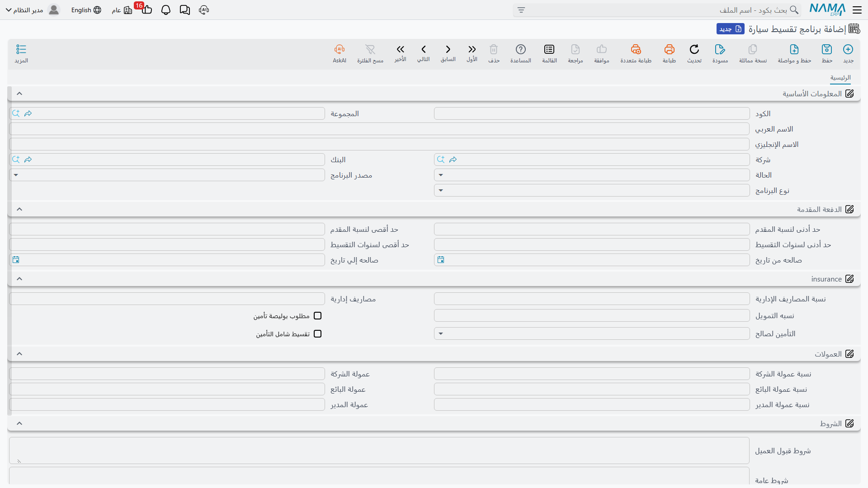This screenshot has width=868, height=488.
Task: Check the مطلوب بوليصة تأمين checkbox
Action: point(318,316)
